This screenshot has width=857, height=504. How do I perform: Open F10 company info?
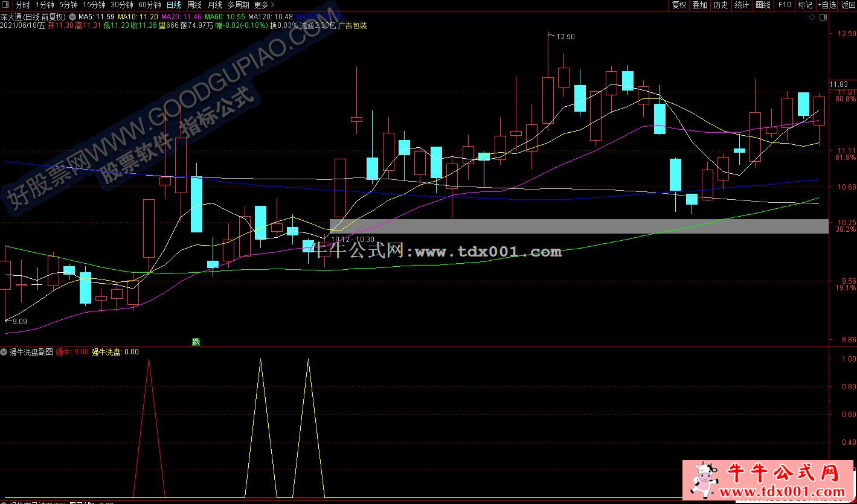pyautogui.click(x=784, y=5)
